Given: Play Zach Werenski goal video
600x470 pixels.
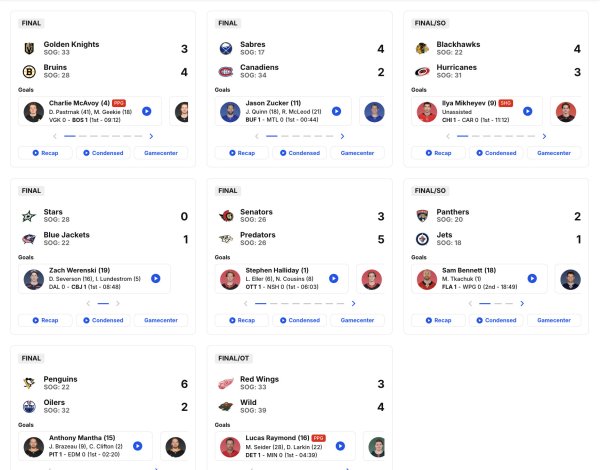Looking at the screenshot, I should 155,279.
